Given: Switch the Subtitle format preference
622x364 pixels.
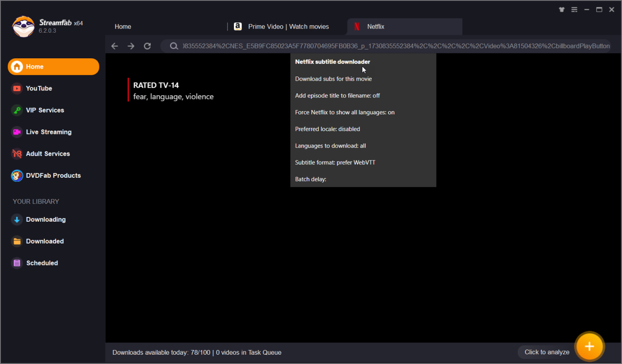Looking at the screenshot, I should pyautogui.click(x=335, y=163).
